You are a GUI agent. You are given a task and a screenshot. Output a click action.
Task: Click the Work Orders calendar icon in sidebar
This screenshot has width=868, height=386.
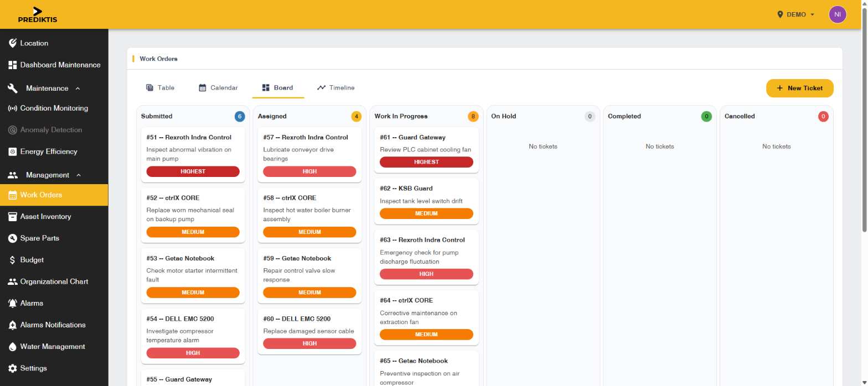tap(13, 195)
